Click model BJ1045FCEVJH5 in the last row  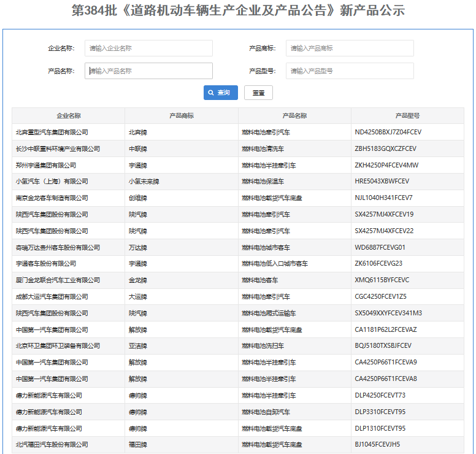click(377, 445)
